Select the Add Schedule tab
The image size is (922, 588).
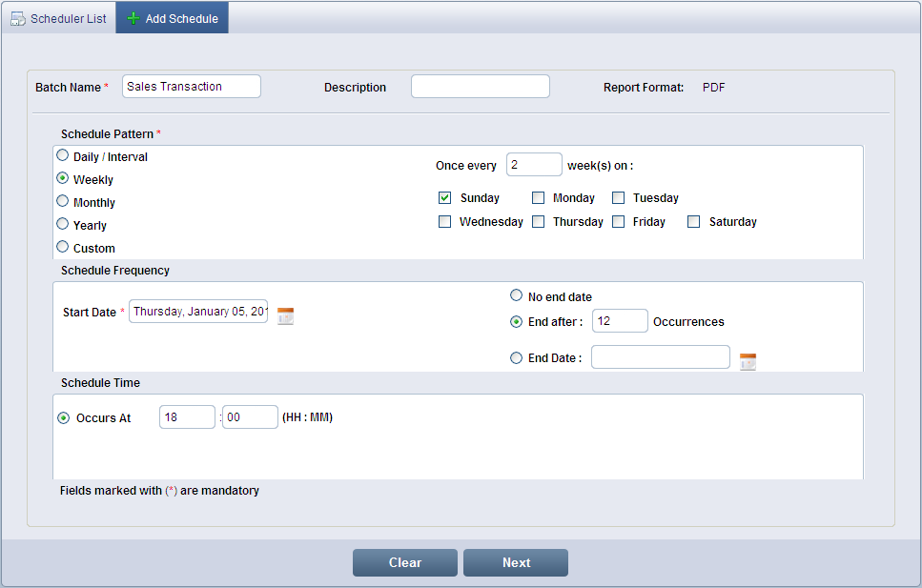173,18
